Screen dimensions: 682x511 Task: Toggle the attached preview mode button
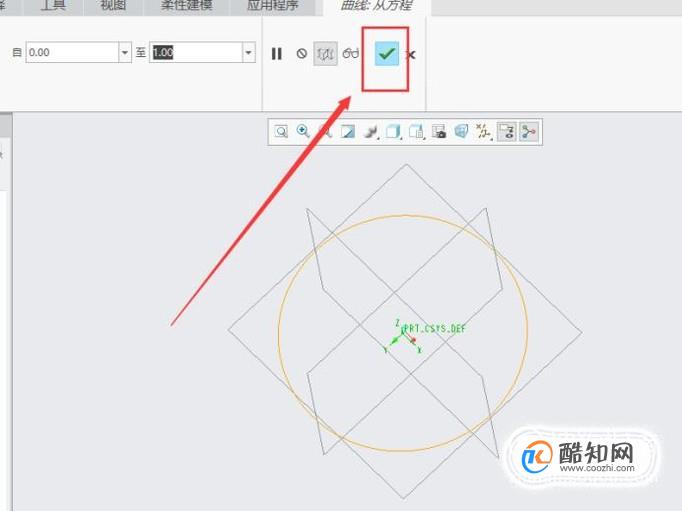click(x=325, y=53)
